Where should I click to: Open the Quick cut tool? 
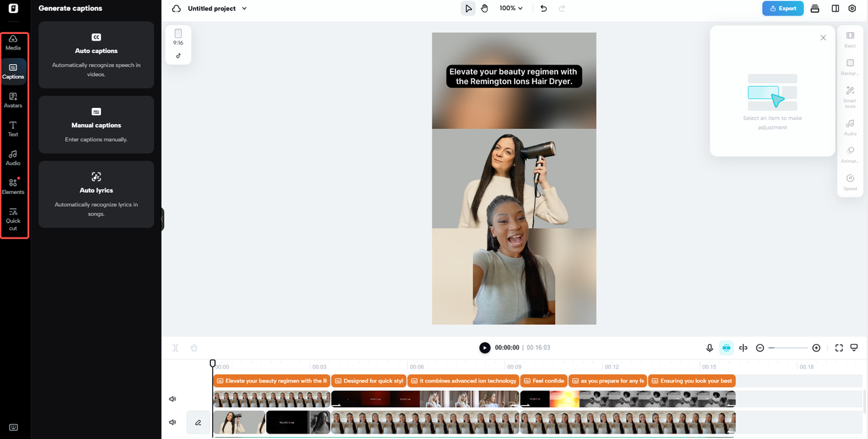click(x=13, y=219)
